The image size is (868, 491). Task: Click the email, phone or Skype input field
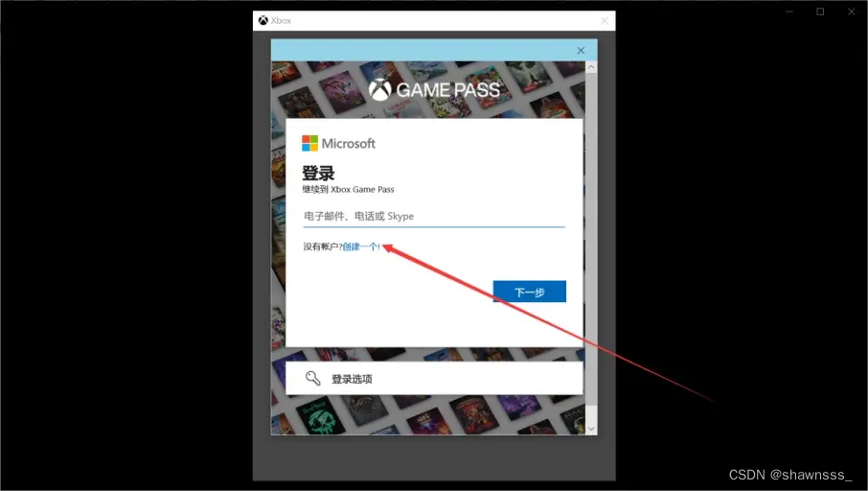pyautogui.click(x=433, y=216)
